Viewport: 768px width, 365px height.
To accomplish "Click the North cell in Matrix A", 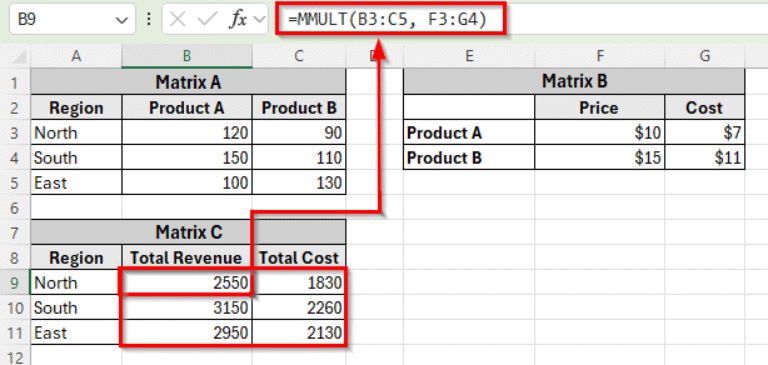I will tap(76, 133).
